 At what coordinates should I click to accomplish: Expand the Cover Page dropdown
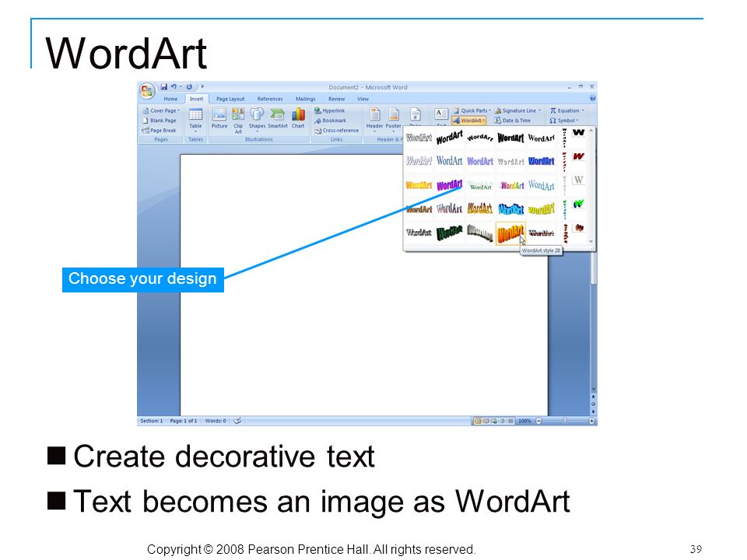coord(162,110)
